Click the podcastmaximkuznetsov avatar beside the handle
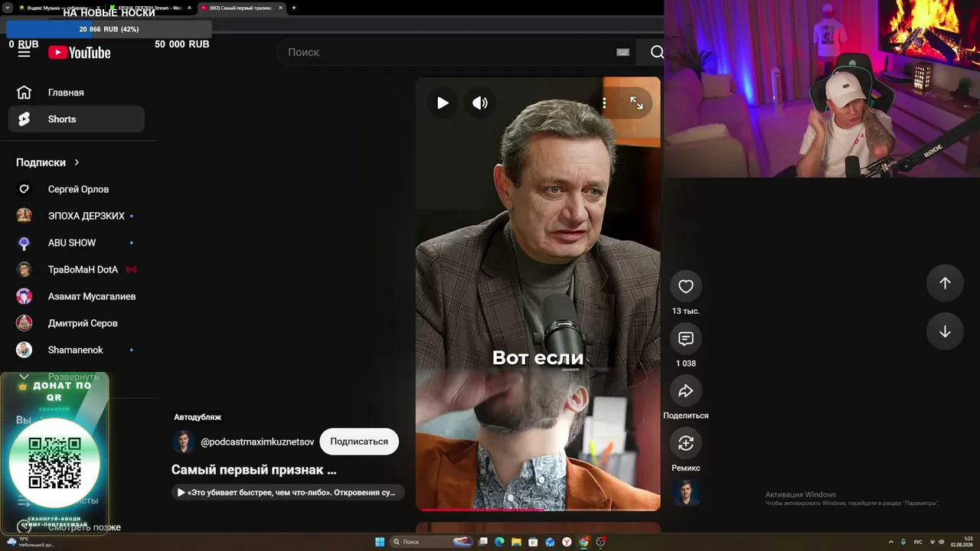Screen dimensions: 980x551 183,442
